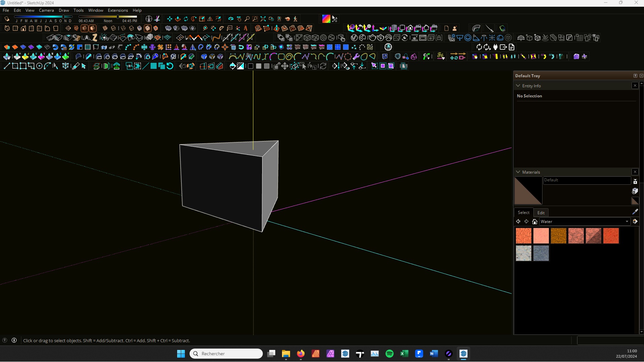Select the Circle tool
Viewport: 644px width, 362px height.
click(39, 66)
